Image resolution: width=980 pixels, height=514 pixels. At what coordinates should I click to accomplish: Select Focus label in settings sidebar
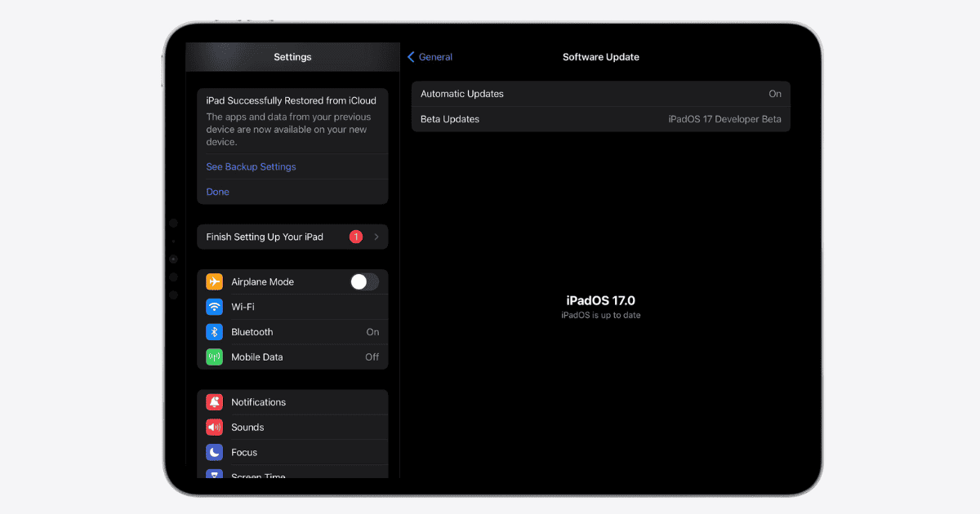[x=244, y=452]
